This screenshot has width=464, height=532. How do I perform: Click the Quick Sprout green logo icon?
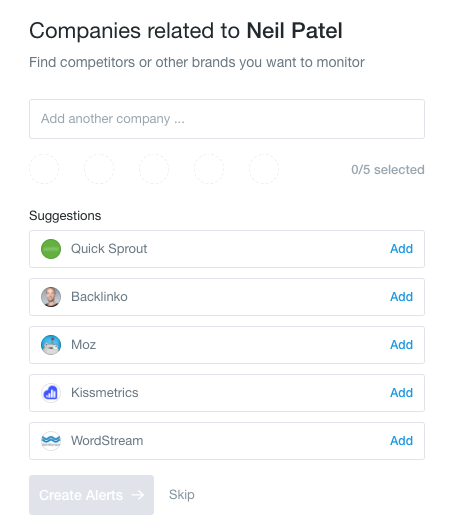coord(51,249)
